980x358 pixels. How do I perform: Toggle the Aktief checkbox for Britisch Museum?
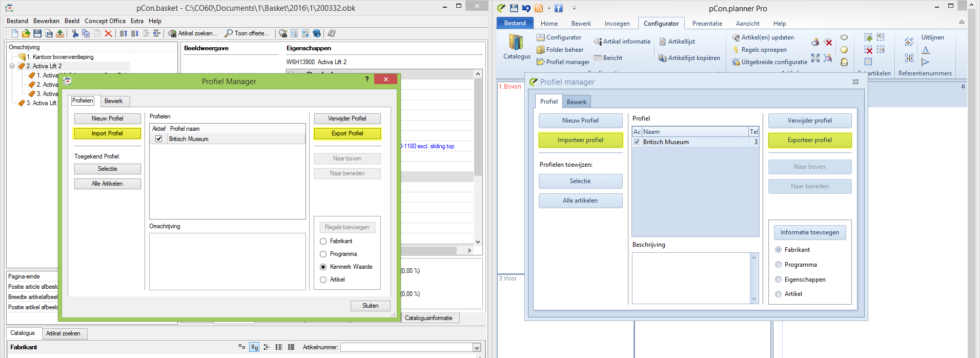coord(159,139)
